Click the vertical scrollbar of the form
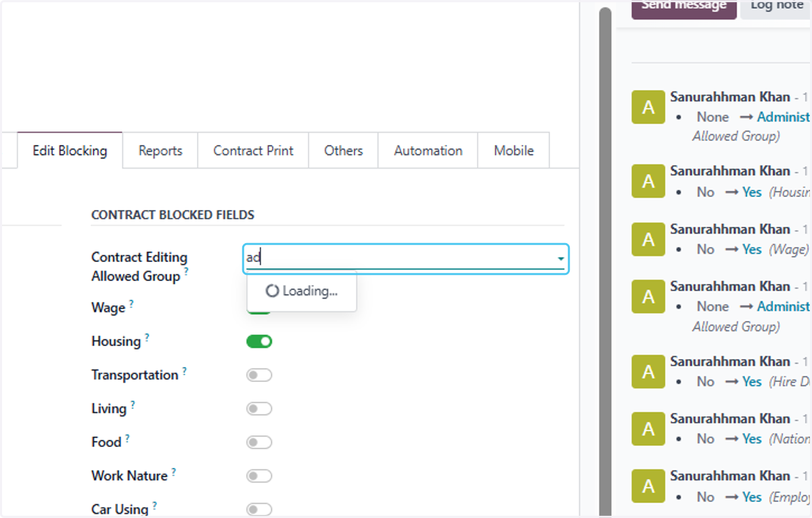812x518 pixels. tap(605, 262)
